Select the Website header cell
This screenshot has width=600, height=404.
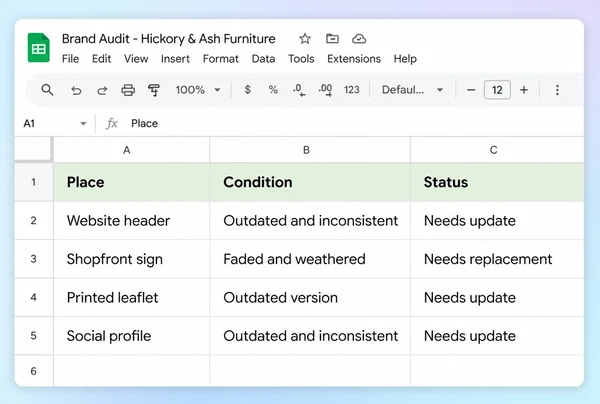click(131, 221)
